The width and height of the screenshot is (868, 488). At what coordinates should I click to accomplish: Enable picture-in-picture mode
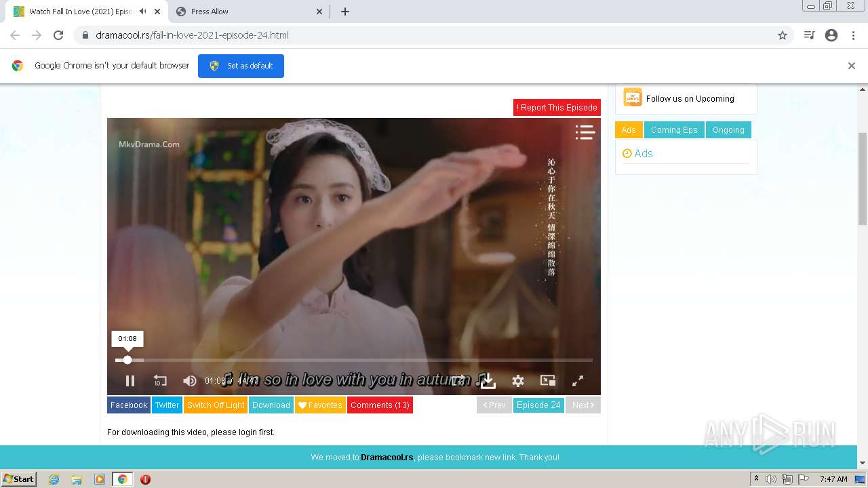[x=548, y=381]
